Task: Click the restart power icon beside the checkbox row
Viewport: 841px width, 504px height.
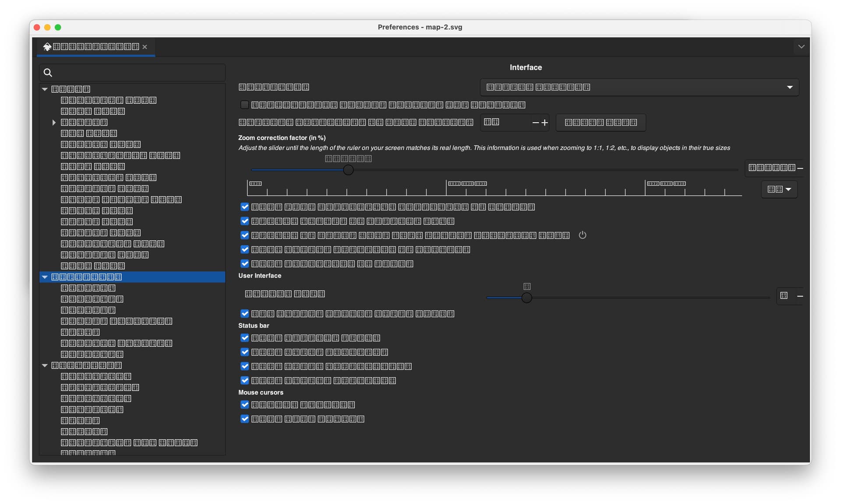Action: pos(582,235)
